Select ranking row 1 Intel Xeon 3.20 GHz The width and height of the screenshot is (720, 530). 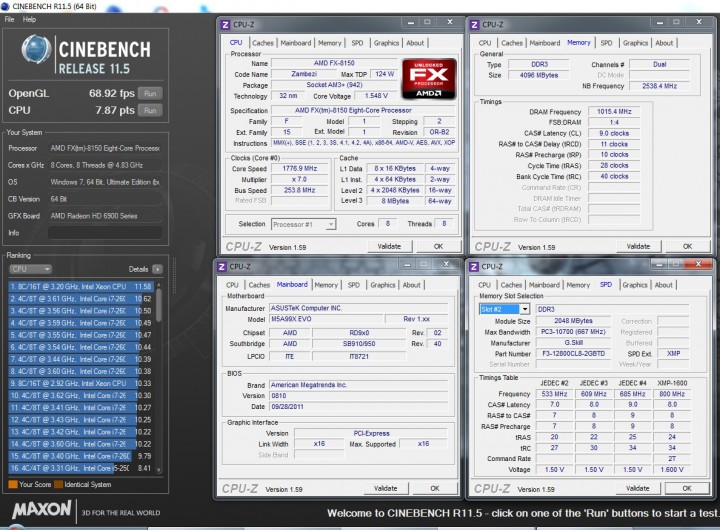[x=81, y=287]
